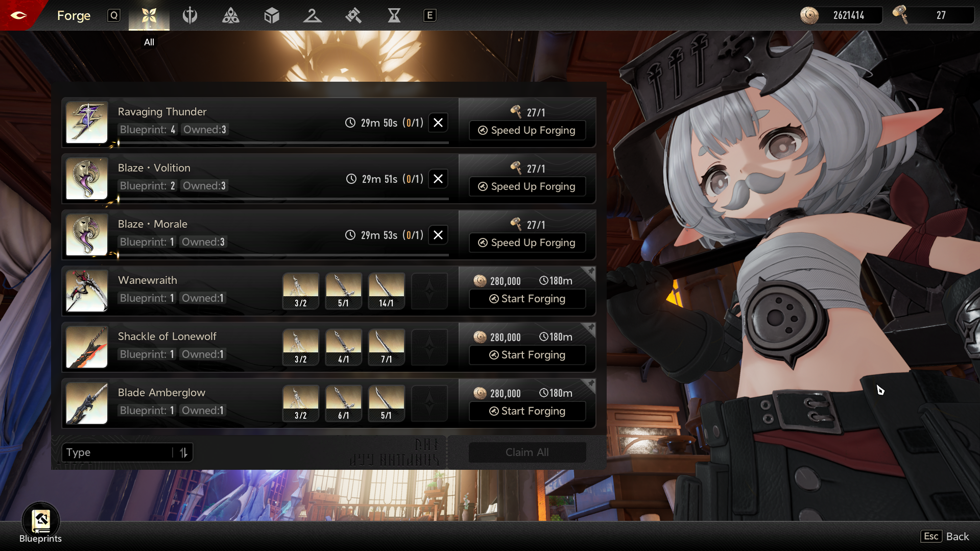This screenshot has width=980, height=551.
Task: Pin the Wanewraith blueprint
Action: (x=590, y=271)
